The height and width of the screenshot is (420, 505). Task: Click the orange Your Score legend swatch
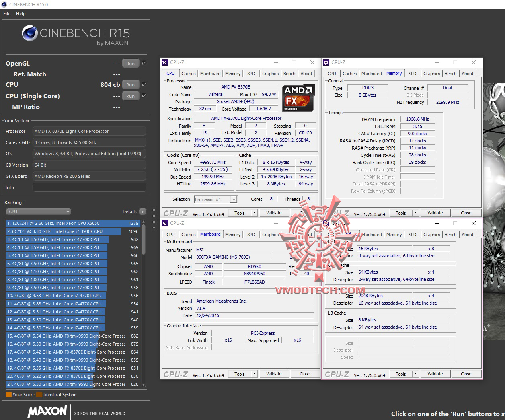coord(8,395)
